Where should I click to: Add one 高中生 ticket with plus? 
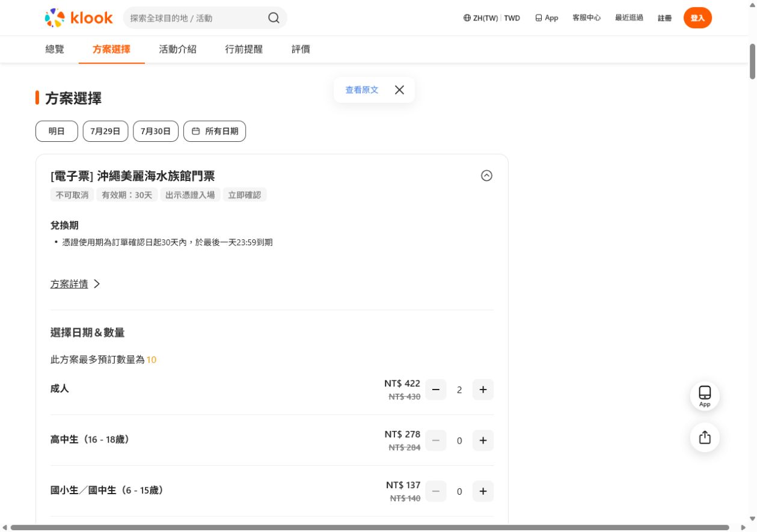[x=483, y=441]
